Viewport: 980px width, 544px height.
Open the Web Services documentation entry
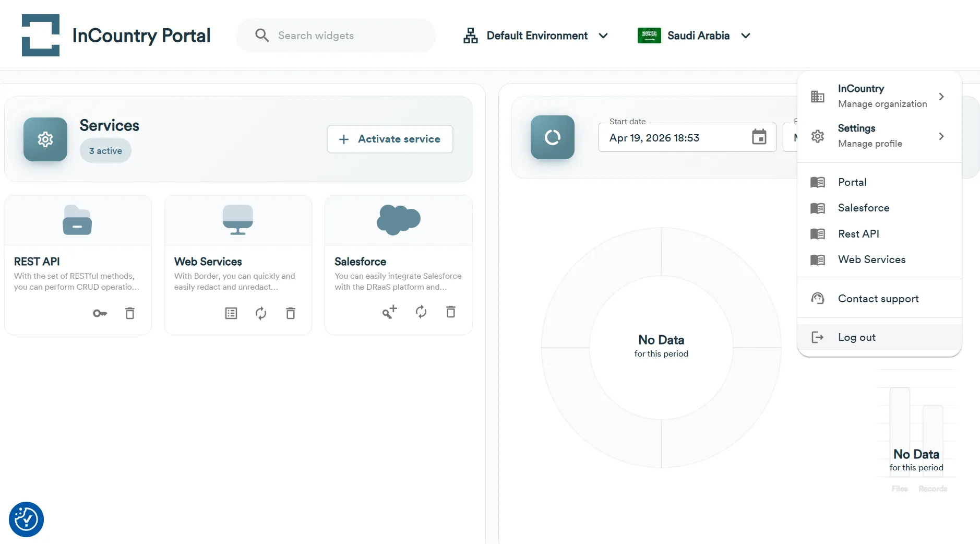coord(879,259)
